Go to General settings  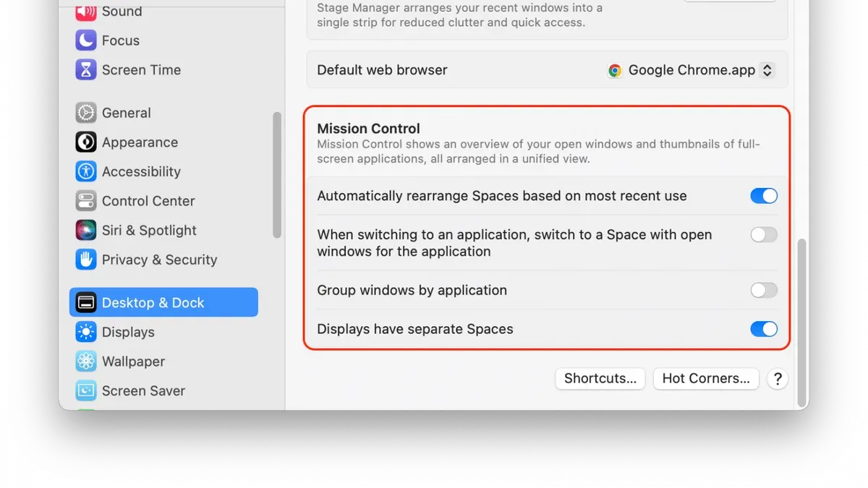point(163,113)
